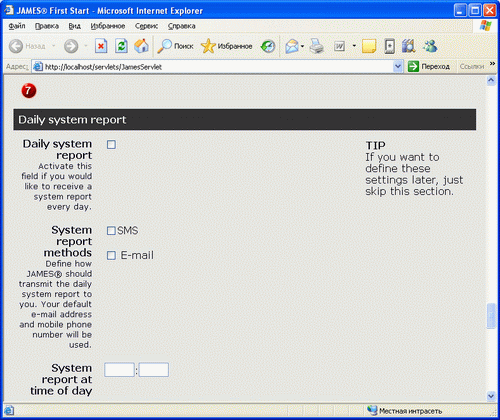Open the History toolbar icon
This screenshot has height=420, width=500.
[268, 46]
